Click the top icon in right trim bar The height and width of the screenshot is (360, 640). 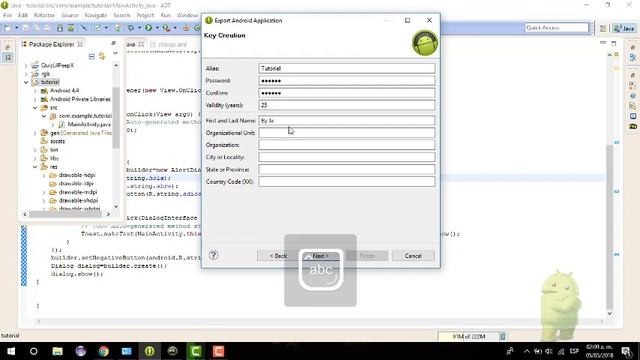click(633, 48)
